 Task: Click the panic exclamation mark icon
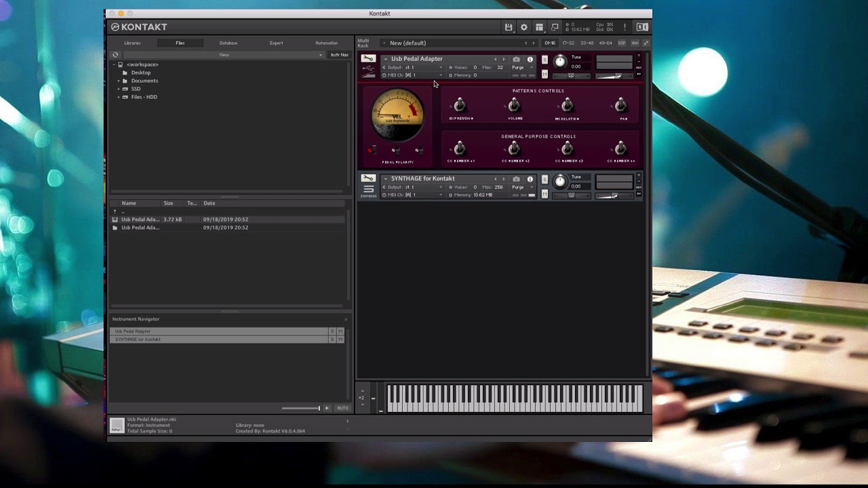click(x=625, y=27)
